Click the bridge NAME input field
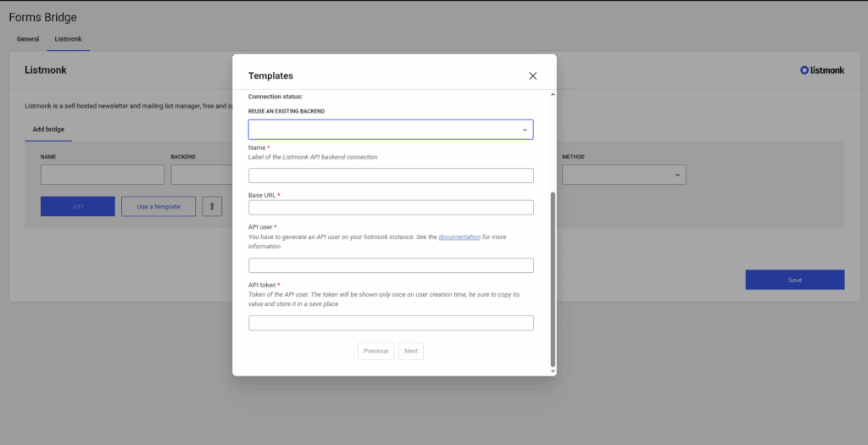Screen dimensions: 868x445 pyautogui.click(x=103, y=175)
